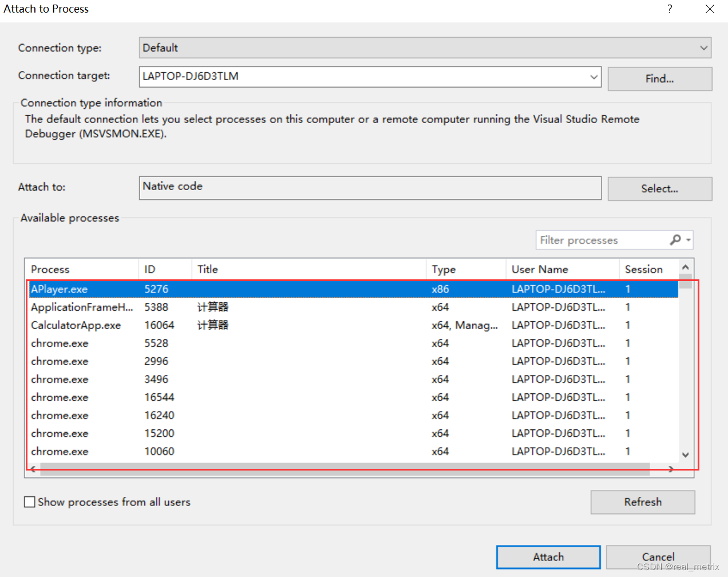Select chrome.exe with ID 16240
This screenshot has height=577, width=728.
(x=353, y=416)
